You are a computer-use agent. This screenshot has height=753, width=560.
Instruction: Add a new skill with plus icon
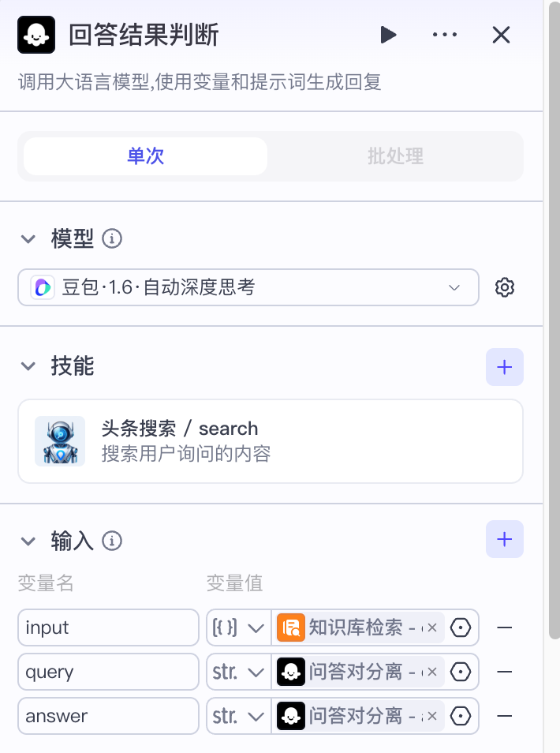(x=505, y=367)
